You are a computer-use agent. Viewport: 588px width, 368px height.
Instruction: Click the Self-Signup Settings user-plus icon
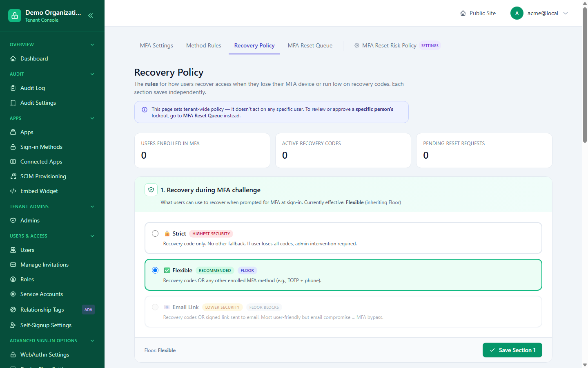pyautogui.click(x=13, y=325)
